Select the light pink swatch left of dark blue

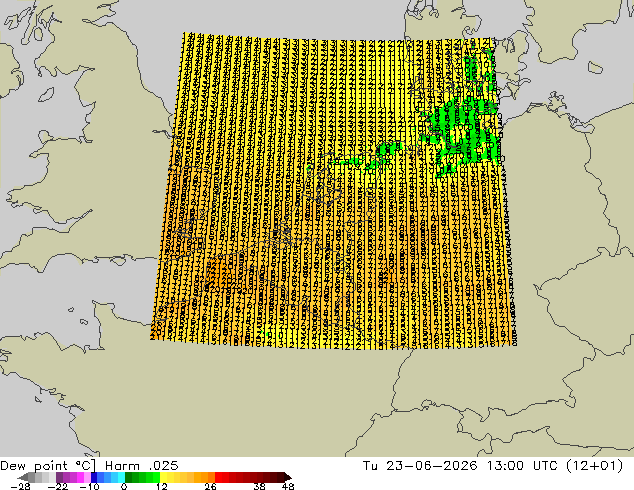coord(87,477)
